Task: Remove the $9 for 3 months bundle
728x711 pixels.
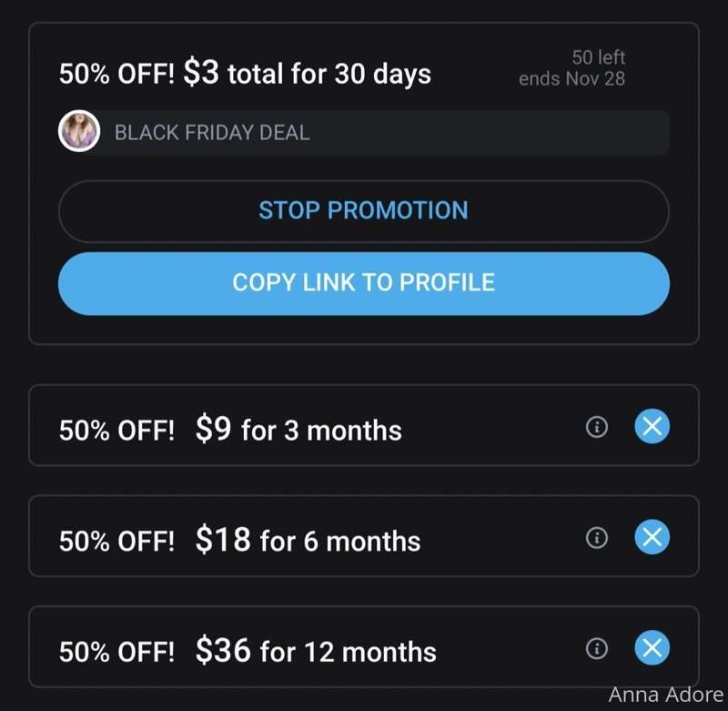Action: (652, 426)
